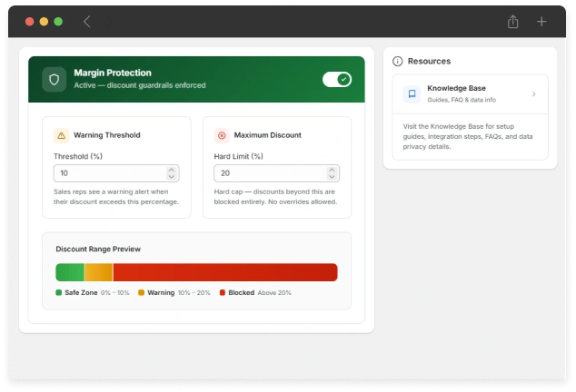
Task: Click the green Safe Zone legend swatch
Action: point(58,292)
